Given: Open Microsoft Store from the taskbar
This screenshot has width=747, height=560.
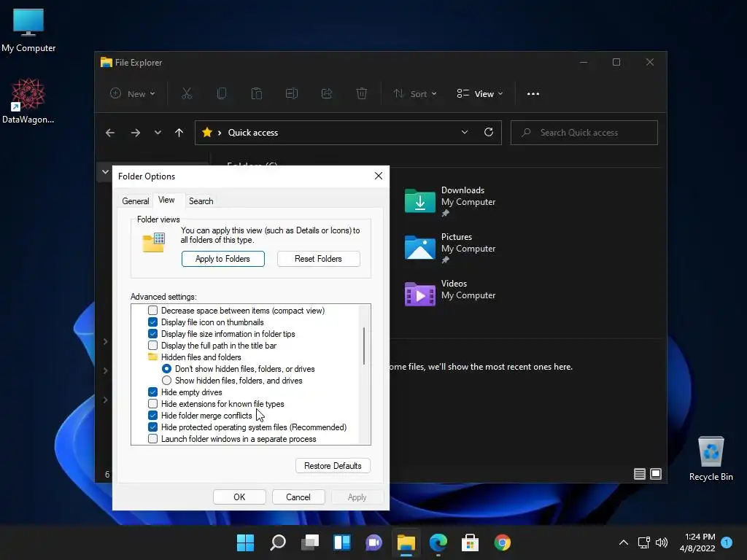Looking at the screenshot, I should coord(471,542).
